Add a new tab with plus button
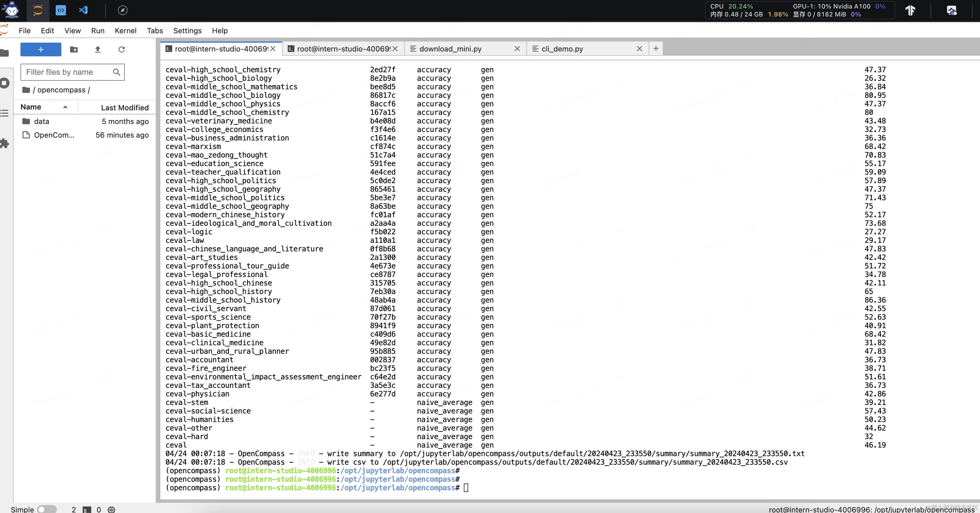The width and height of the screenshot is (980, 513). point(656,48)
